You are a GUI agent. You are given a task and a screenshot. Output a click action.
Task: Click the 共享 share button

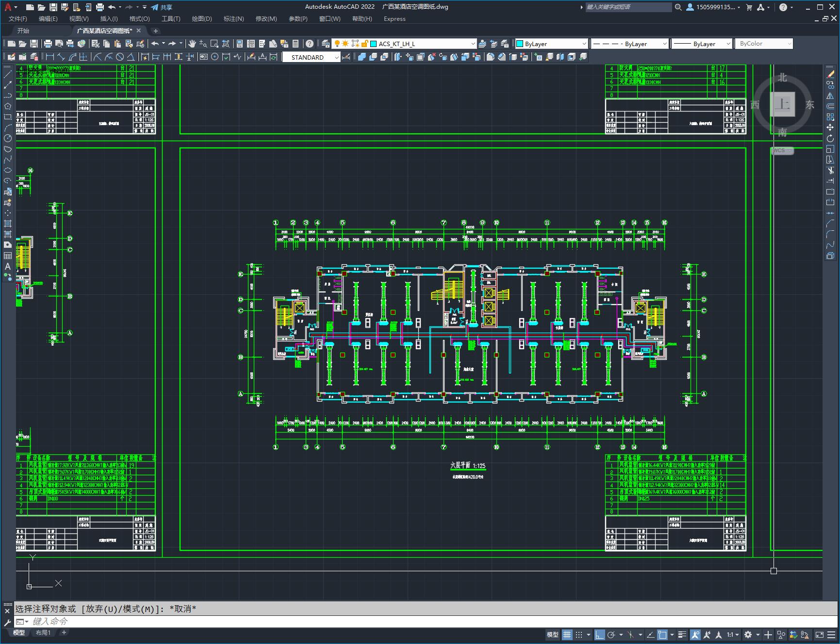pos(162,7)
